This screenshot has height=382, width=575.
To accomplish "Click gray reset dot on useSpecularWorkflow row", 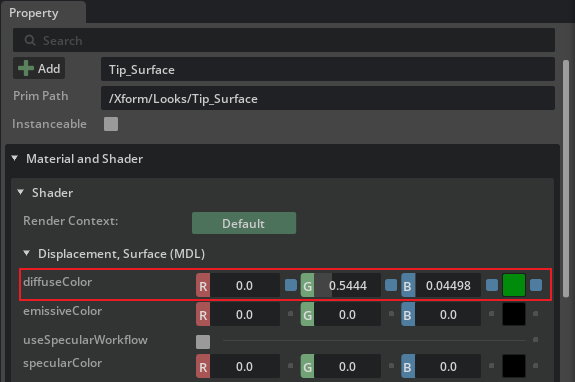I will 535,340.
